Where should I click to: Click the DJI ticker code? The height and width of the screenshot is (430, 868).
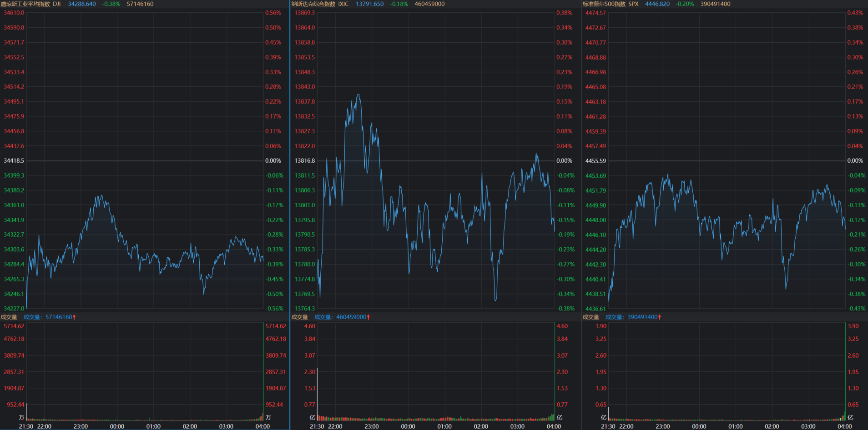tap(57, 4)
